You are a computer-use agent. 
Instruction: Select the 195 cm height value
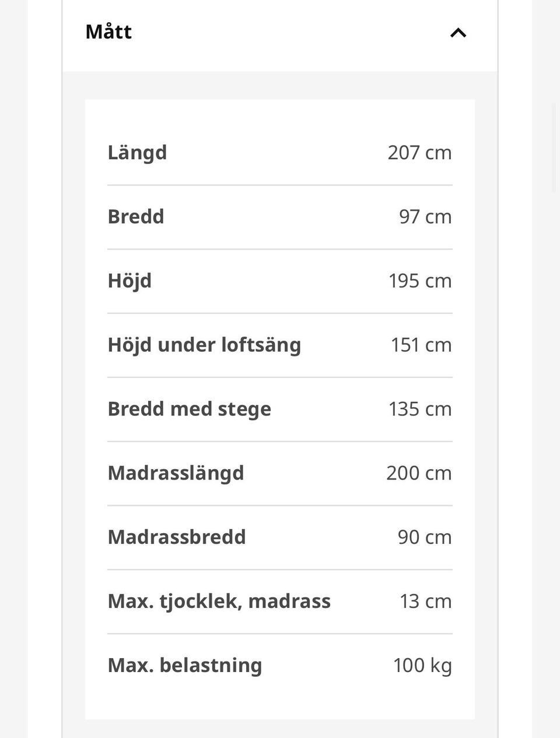point(420,281)
